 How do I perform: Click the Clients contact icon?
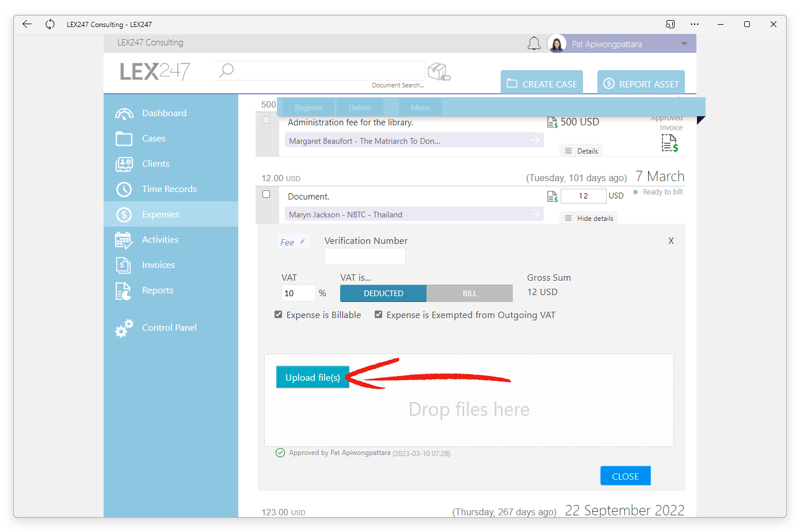[124, 164]
